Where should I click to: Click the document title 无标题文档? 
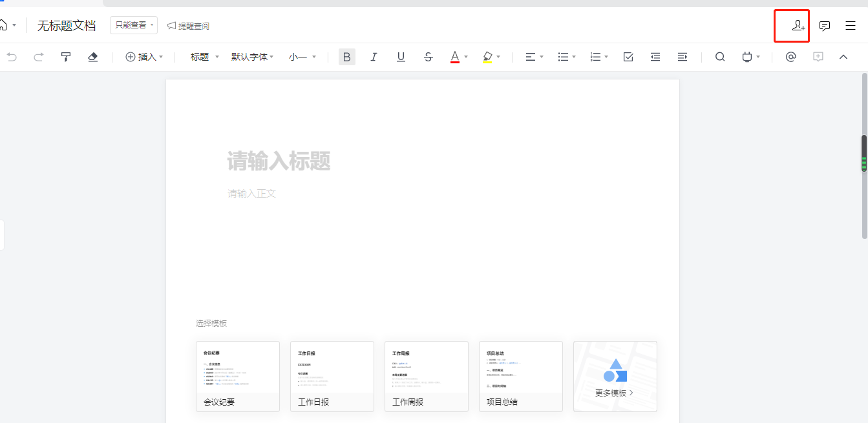(x=67, y=26)
